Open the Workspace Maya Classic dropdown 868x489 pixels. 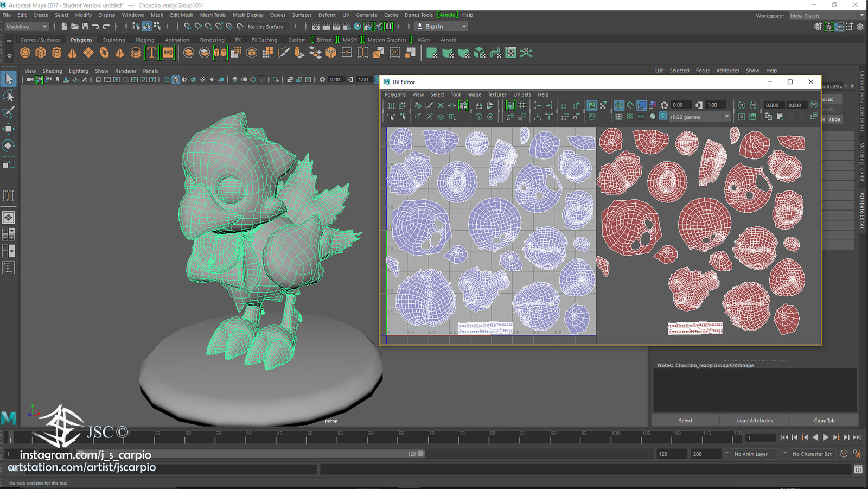[x=826, y=16]
